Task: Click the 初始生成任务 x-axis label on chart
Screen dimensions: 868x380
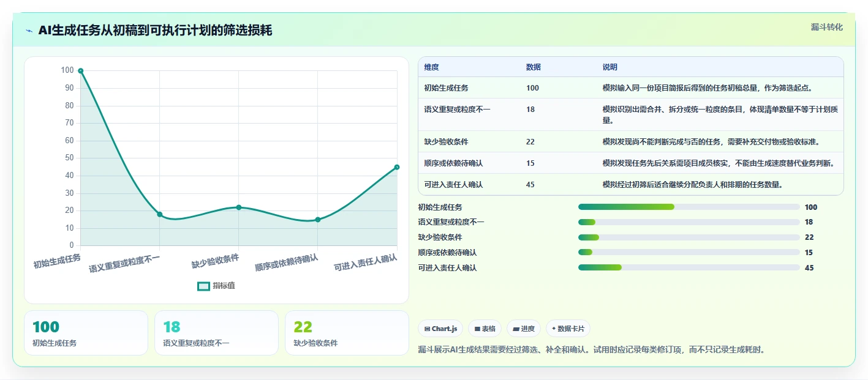Action: click(57, 261)
